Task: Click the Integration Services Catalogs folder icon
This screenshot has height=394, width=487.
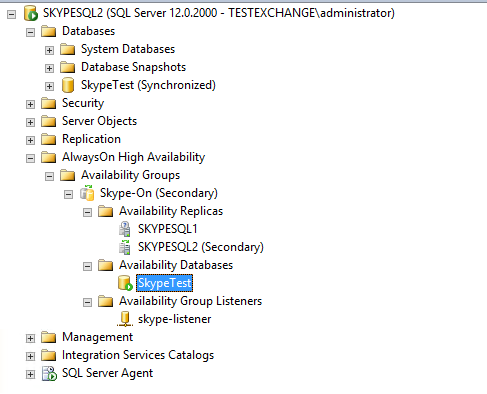Action: (49, 355)
